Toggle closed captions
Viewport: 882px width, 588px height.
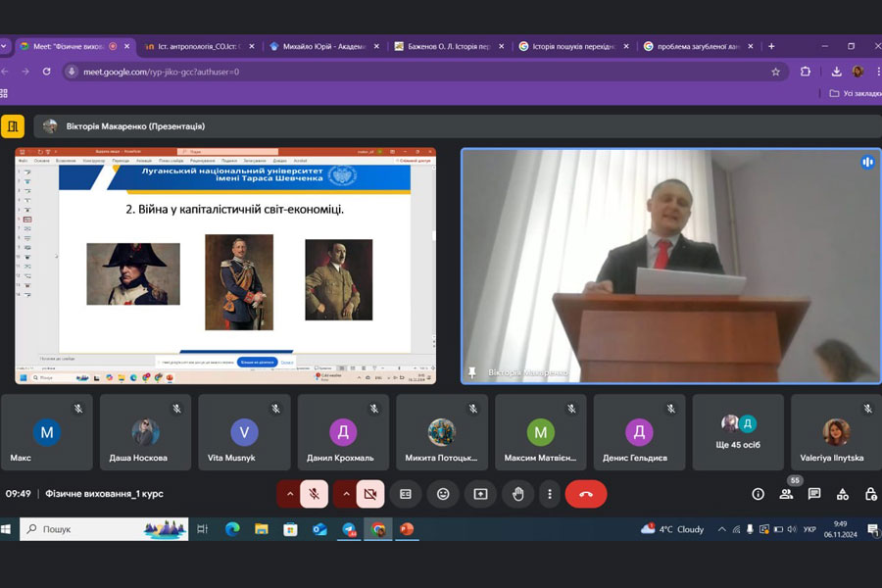click(x=405, y=494)
